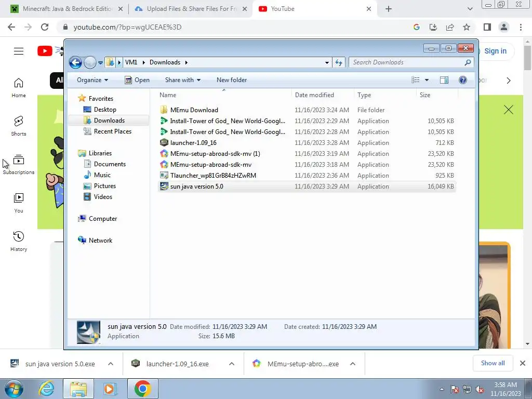
Task: Click the Windows Start orb
Action: click(x=14, y=389)
